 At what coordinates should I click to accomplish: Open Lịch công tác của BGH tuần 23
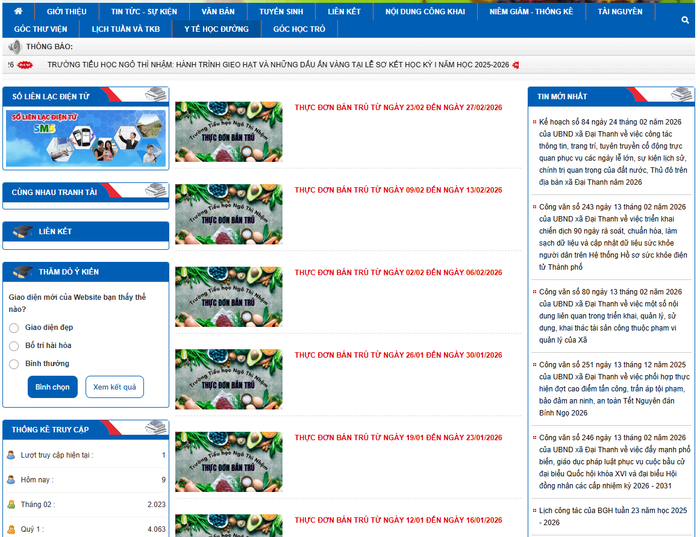click(x=612, y=516)
